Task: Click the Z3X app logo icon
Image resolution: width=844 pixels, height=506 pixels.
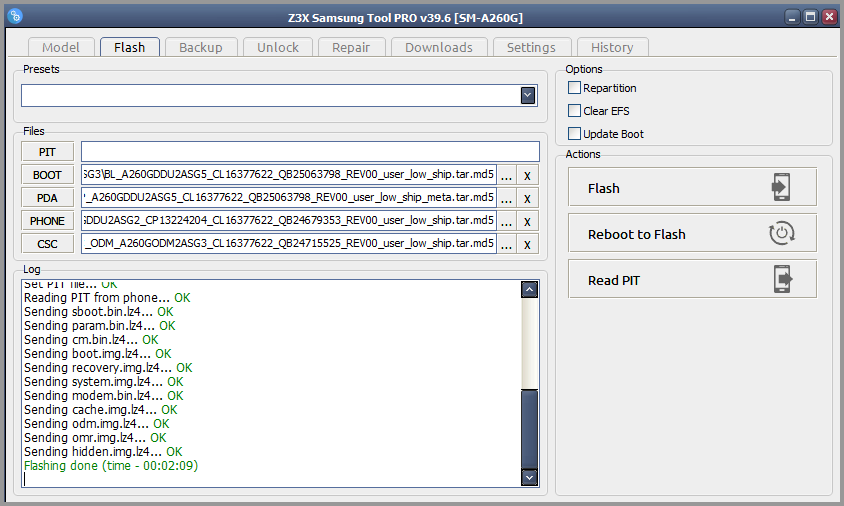Action: tap(14, 16)
